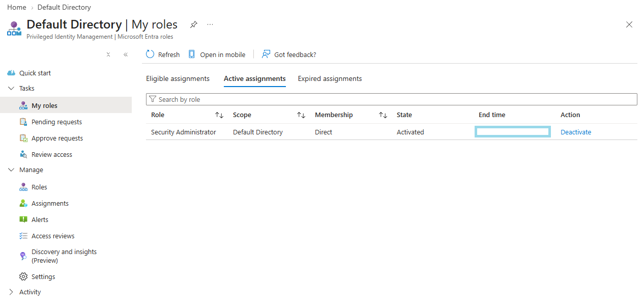Click the Pending requests icon
The image size is (644, 306).
[x=23, y=122]
